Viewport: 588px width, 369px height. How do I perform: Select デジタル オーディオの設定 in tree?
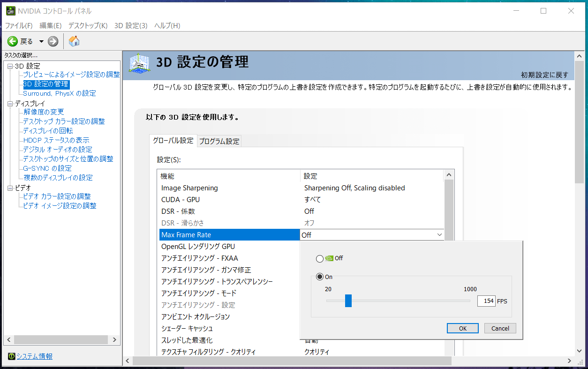coord(58,150)
